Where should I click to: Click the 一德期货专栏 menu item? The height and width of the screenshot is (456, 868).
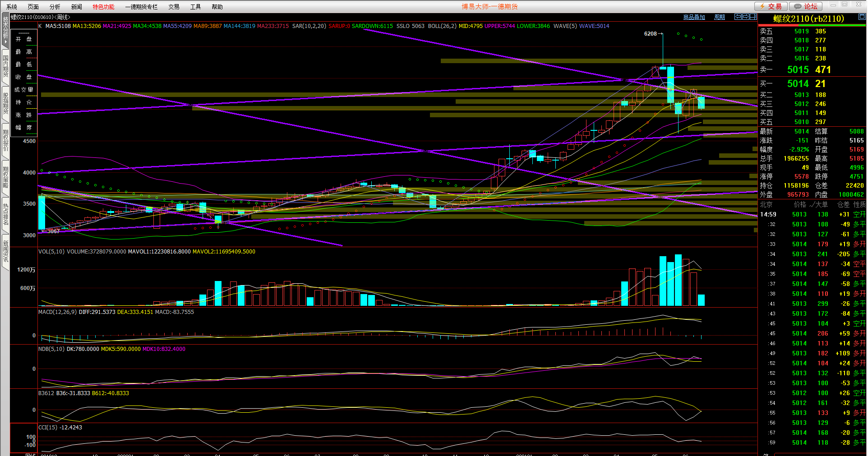(141, 7)
